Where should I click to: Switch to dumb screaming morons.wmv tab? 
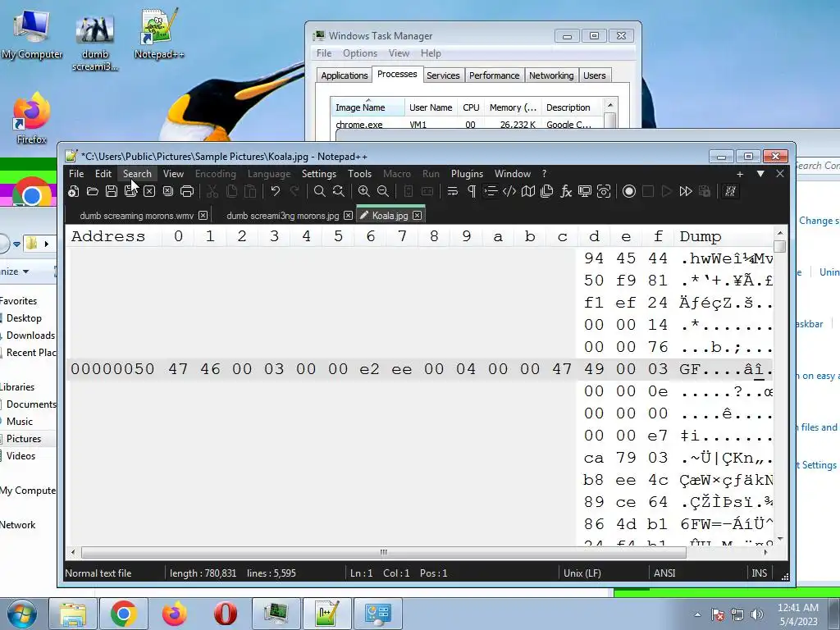point(137,216)
